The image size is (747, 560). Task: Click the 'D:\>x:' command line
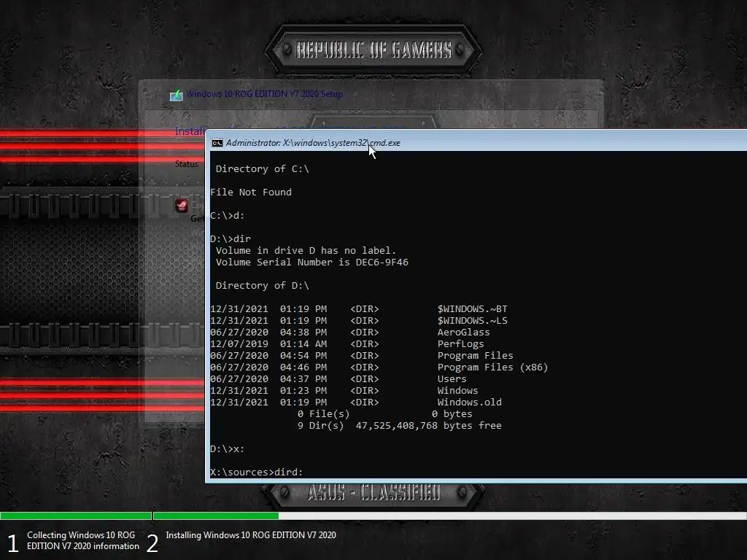pos(228,448)
